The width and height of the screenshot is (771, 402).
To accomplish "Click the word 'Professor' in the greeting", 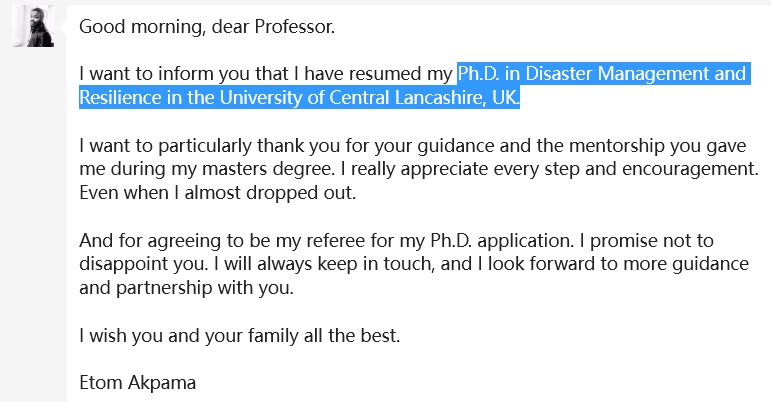I will click(295, 27).
